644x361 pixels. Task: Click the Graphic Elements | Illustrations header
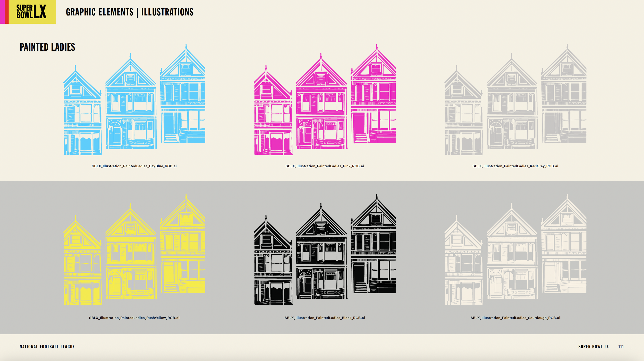pyautogui.click(x=130, y=12)
